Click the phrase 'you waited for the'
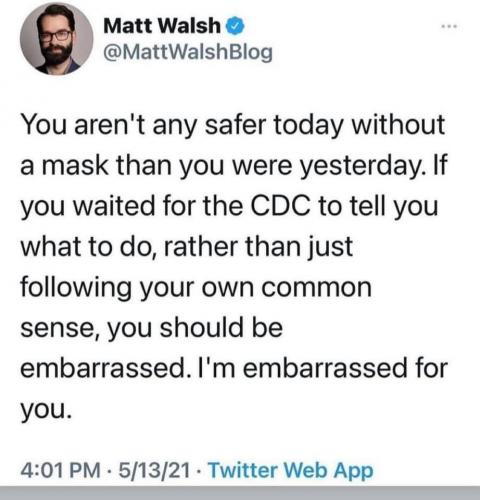This screenshot has width=480, height=500. 131,207
